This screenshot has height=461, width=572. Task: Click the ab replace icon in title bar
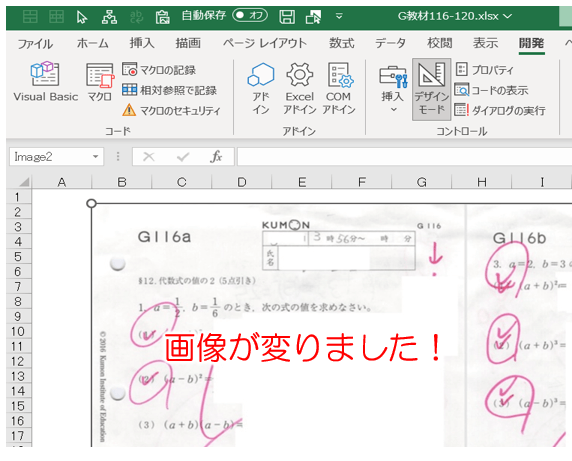click(x=136, y=17)
